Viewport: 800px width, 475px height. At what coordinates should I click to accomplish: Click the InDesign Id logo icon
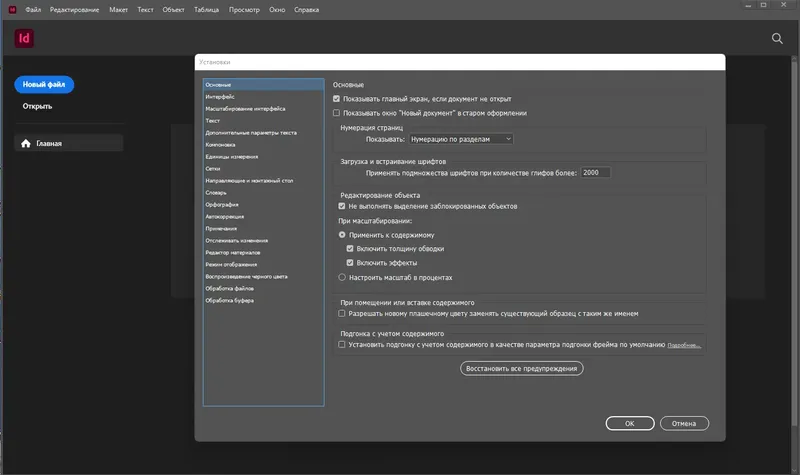pos(24,38)
